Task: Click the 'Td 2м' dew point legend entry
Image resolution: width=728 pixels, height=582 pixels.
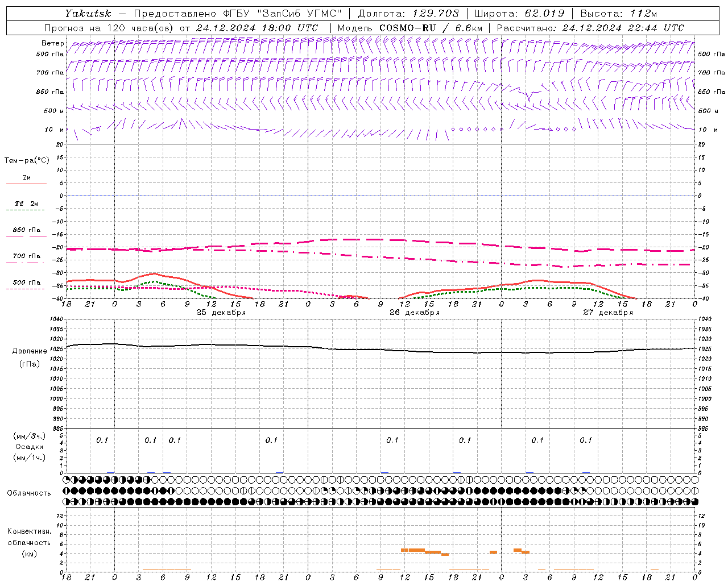Action: pyautogui.click(x=27, y=203)
